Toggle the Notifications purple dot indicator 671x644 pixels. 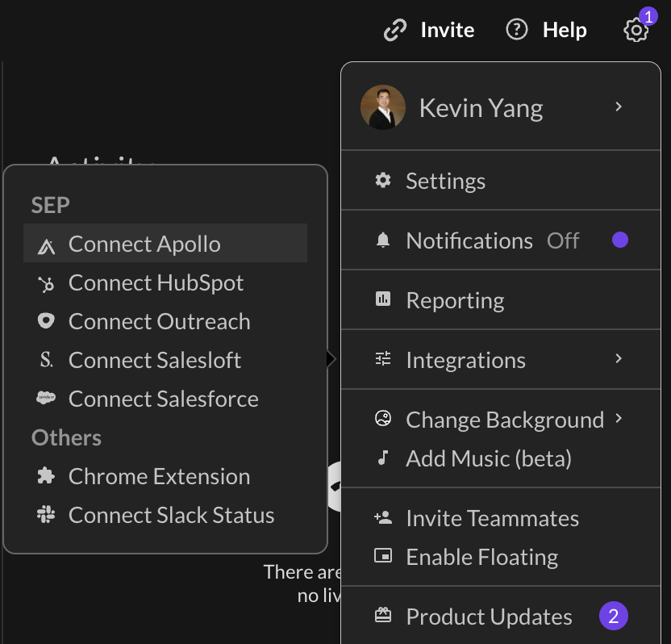pos(619,240)
